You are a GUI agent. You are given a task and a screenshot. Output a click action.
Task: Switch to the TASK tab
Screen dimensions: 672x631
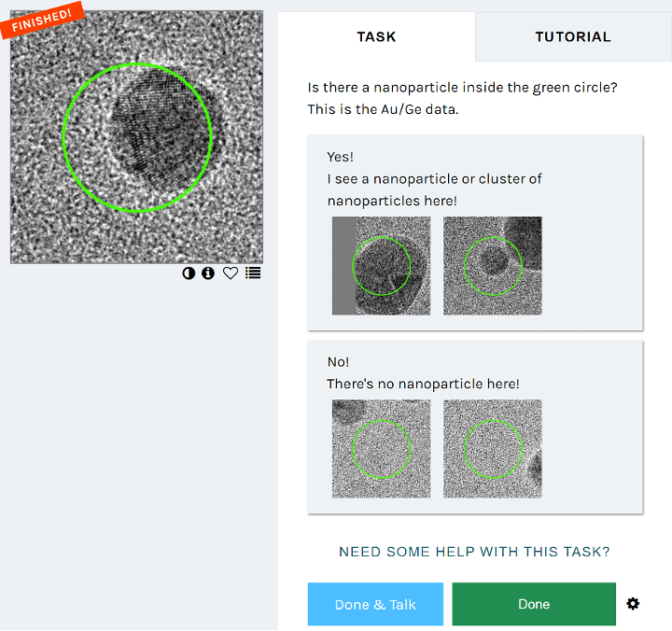(x=376, y=37)
